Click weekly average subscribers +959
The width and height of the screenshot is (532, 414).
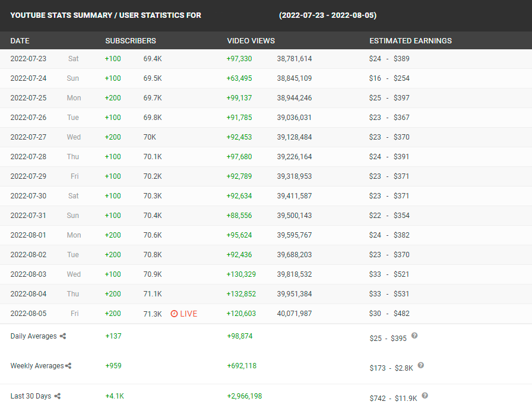click(x=113, y=366)
